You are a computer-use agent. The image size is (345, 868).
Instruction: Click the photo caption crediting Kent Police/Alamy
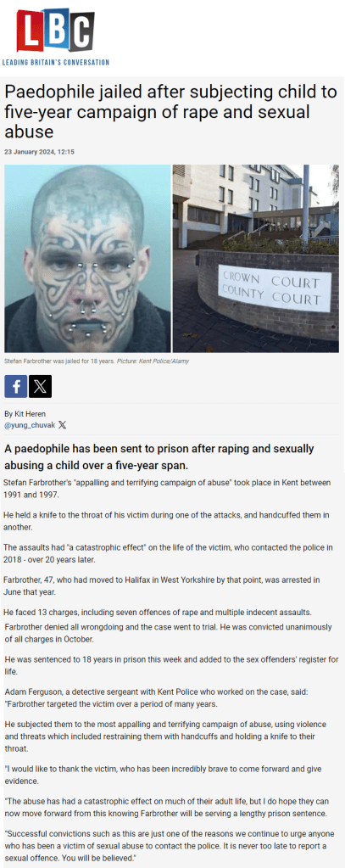click(92, 361)
